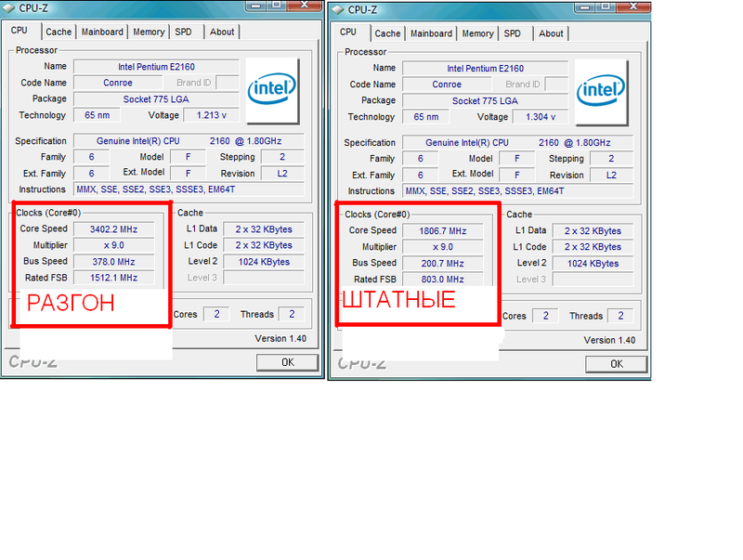Open the About tab in left CPU-Z window

pyautogui.click(x=222, y=32)
